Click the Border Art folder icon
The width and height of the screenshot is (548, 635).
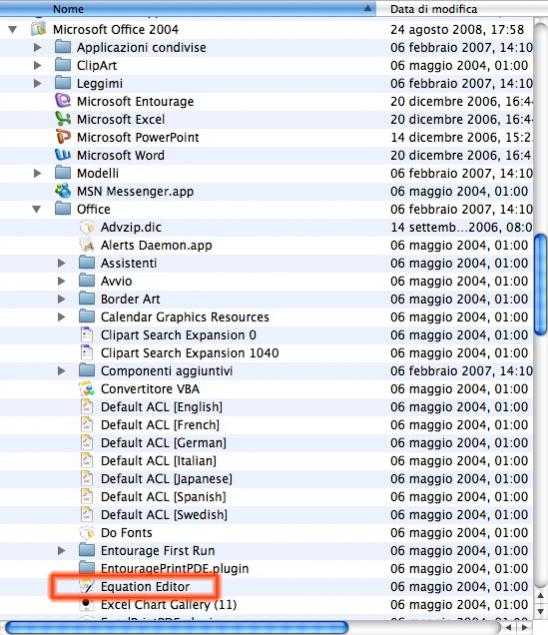87,298
